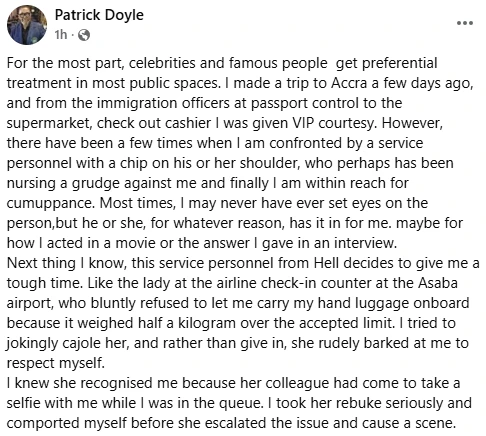Click the word interview in the post
Image resolution: width=486 pixels, height=436 pixels.
[x=365, y=243]
